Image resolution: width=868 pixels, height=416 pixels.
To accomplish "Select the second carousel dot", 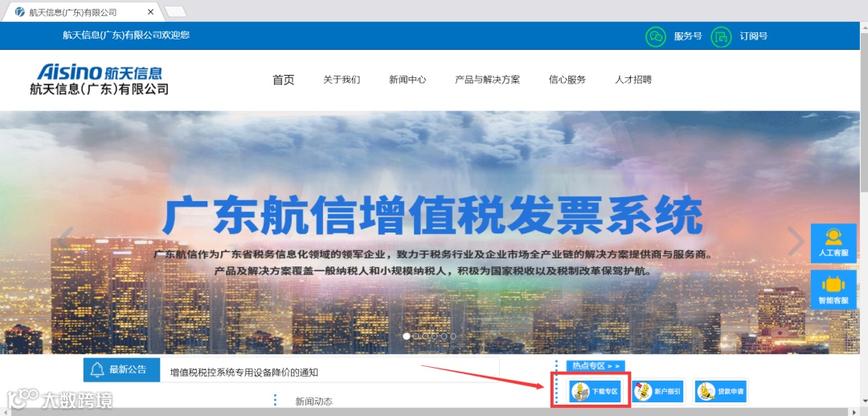I will tap(416, 336).
